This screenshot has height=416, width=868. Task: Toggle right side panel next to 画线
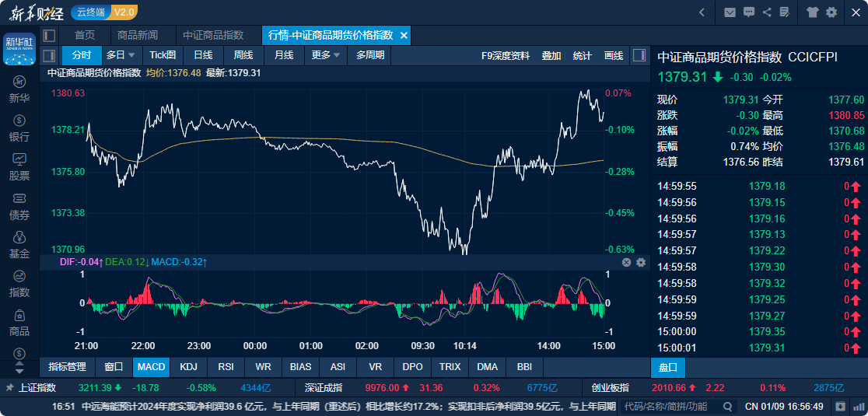pos(639,55)
